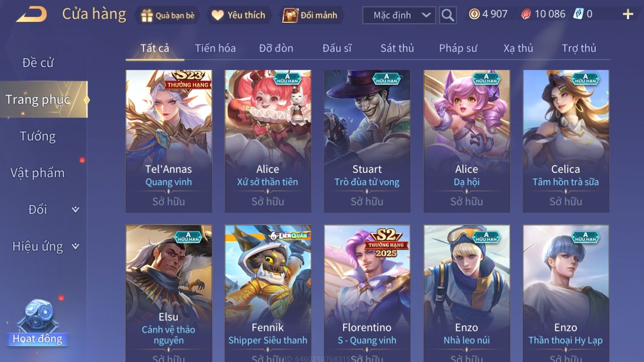Tap the plus icon to add currency
The image size is (644, 362).
[x=628, y=15]
